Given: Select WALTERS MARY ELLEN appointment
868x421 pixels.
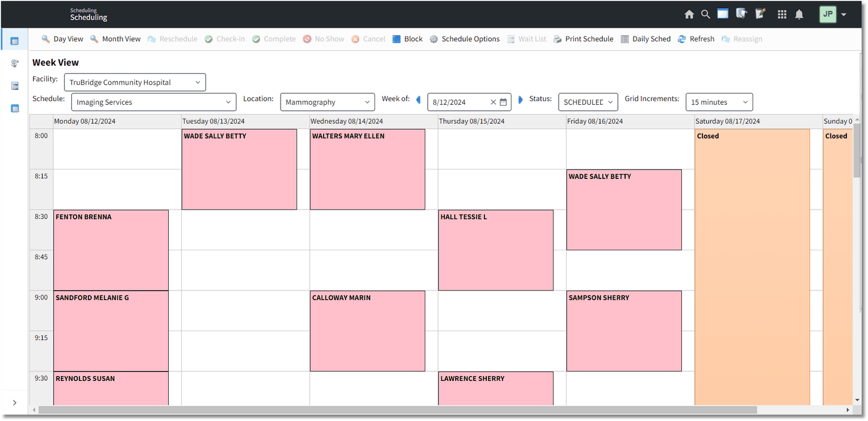Looking at the screenshot, I should click(x=367, y=169).
